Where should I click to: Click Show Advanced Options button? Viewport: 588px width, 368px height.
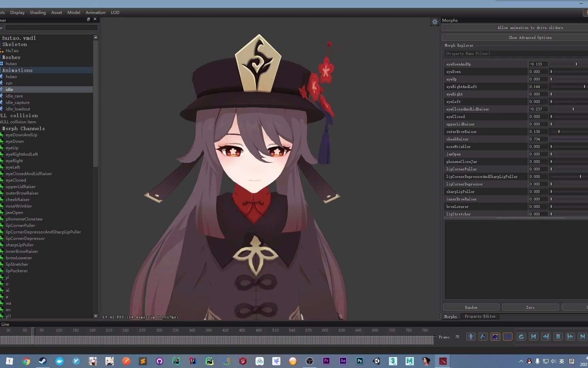click(x=515, y=37)
